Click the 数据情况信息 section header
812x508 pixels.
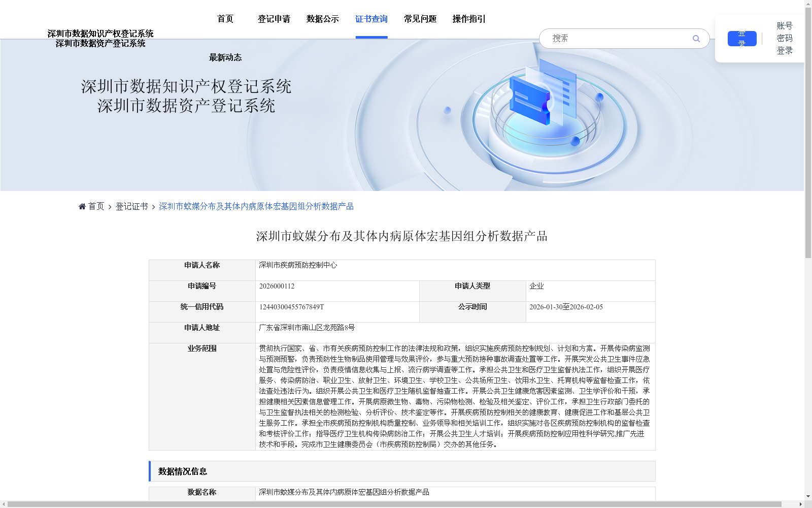pyautogui.click(x=402, y=471)
